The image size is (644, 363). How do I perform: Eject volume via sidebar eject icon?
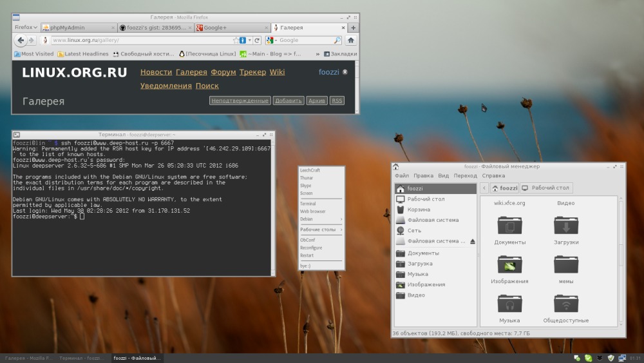pyautogui.click(x=473, y=241)
